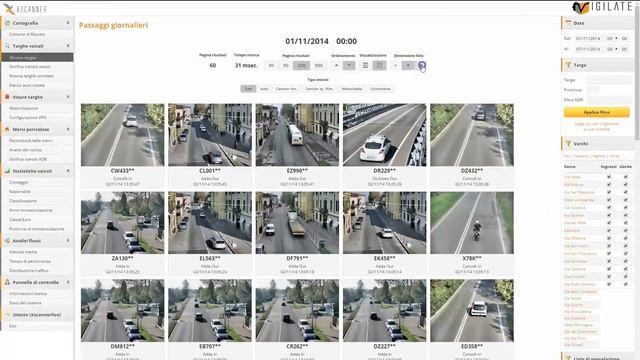The width and height of the screenshot is (640, 360).
Task: Set 500 results per page
Action: click(319, 65)
